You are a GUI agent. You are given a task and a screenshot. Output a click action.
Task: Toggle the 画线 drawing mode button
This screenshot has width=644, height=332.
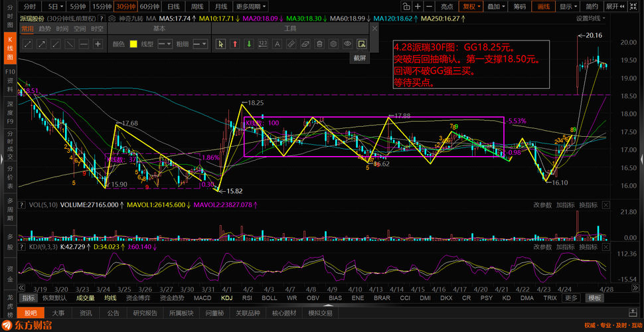pyautogui.click(x=544, y=6)
